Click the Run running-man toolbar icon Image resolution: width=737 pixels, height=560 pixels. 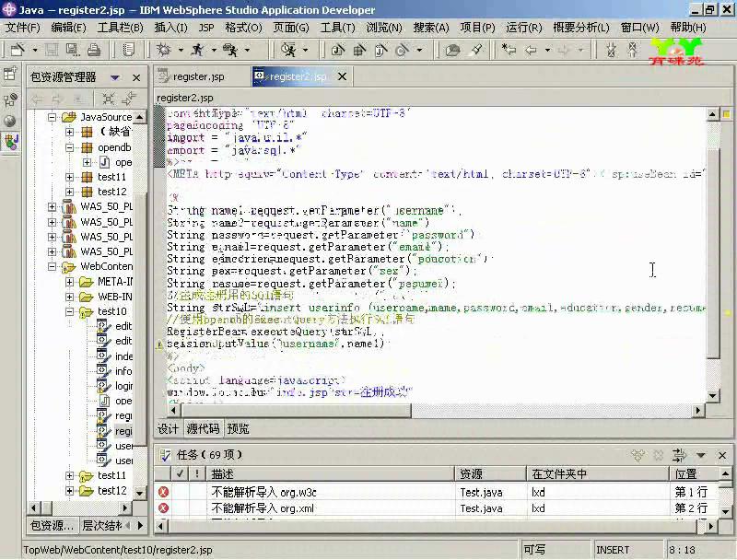(x=198, y=50)
